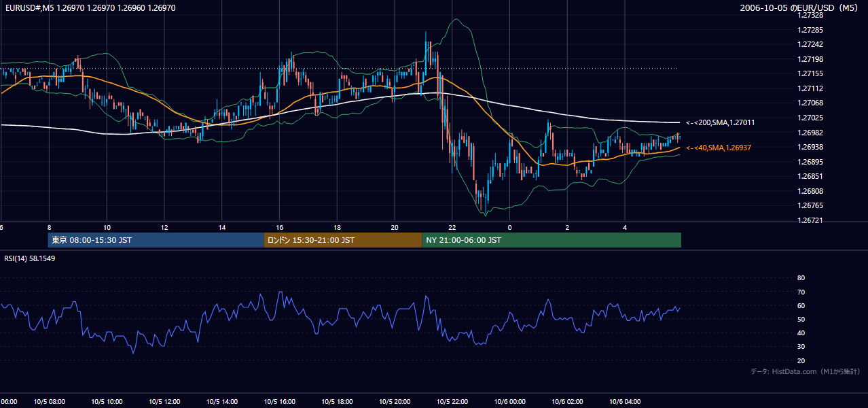Click price axis label 1.27328
This screenshot has width=868, height=408.
810,15
